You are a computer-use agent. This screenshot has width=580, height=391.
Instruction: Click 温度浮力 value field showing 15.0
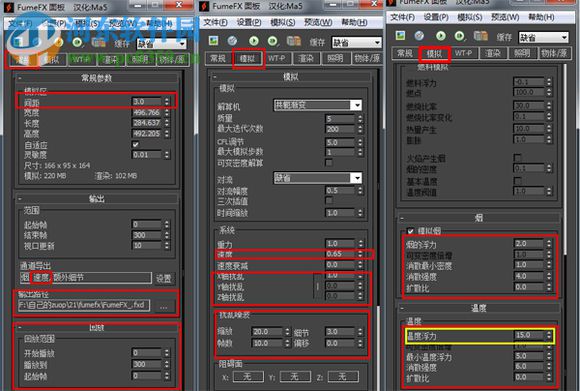pos(529,335)
